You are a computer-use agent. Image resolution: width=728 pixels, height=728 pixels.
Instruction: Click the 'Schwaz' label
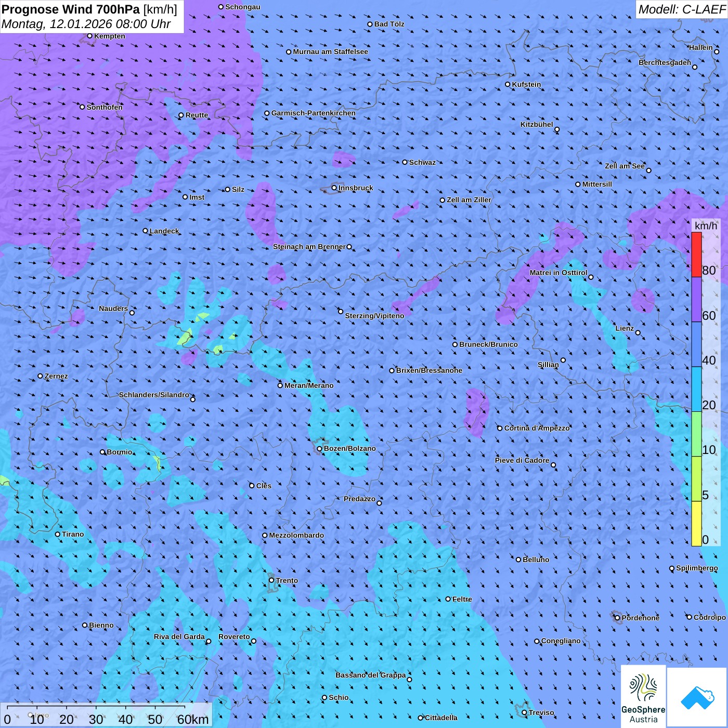(422, 162)
